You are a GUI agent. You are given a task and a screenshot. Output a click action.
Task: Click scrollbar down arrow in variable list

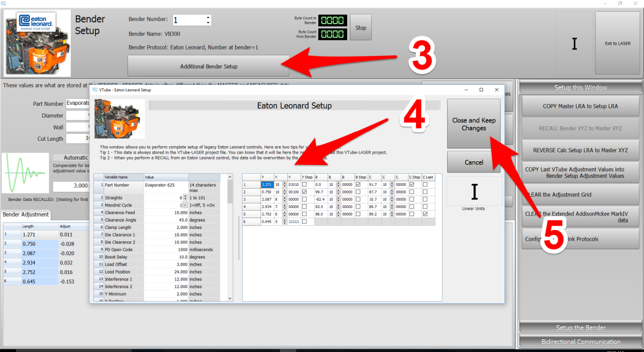(230, 298)
